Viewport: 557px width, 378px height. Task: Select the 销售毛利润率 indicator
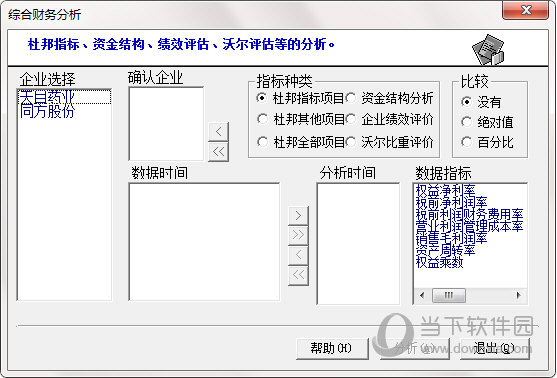tap(451, 238)
